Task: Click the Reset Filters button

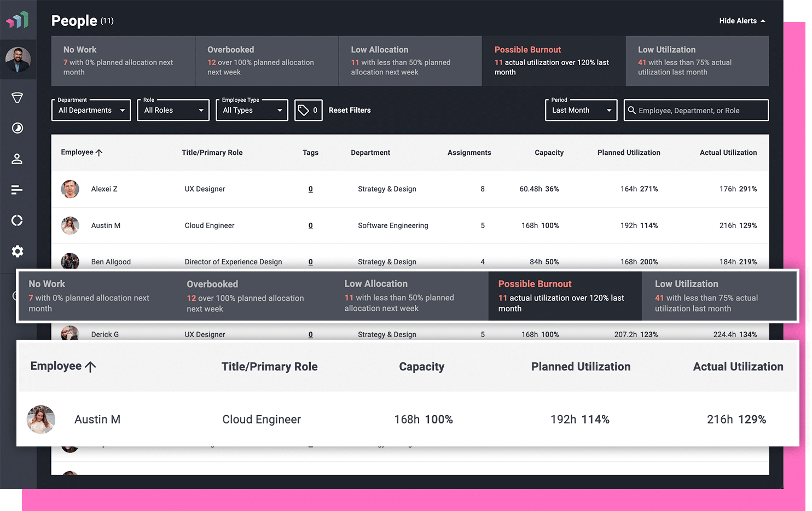Action: (x=349, y=110)
